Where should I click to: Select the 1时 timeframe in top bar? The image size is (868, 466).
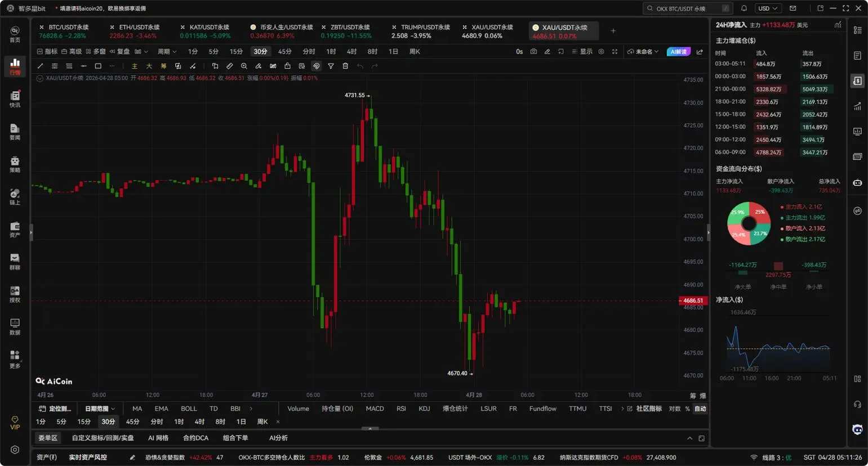[331, 51]
